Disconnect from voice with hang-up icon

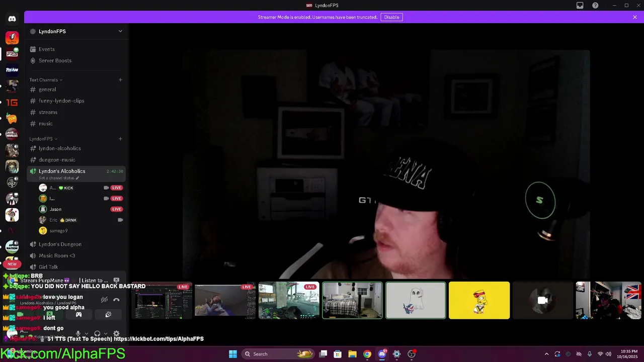tap(116, 300)
